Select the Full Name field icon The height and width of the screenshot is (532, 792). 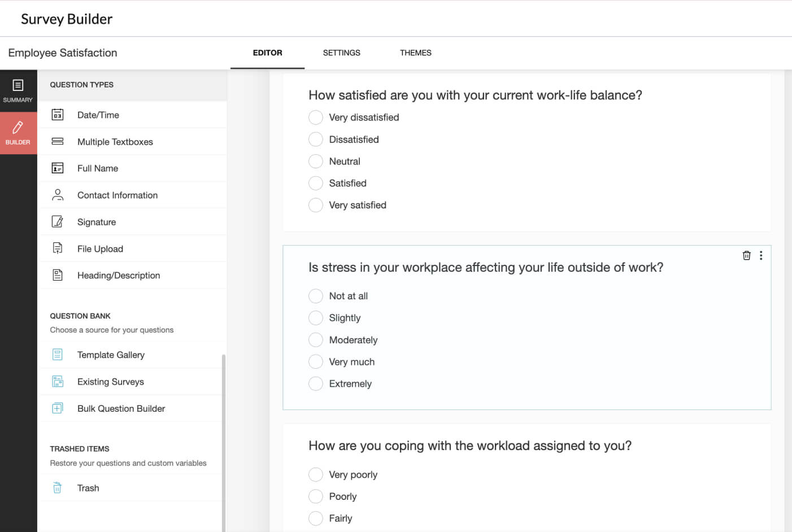[57, 168]
